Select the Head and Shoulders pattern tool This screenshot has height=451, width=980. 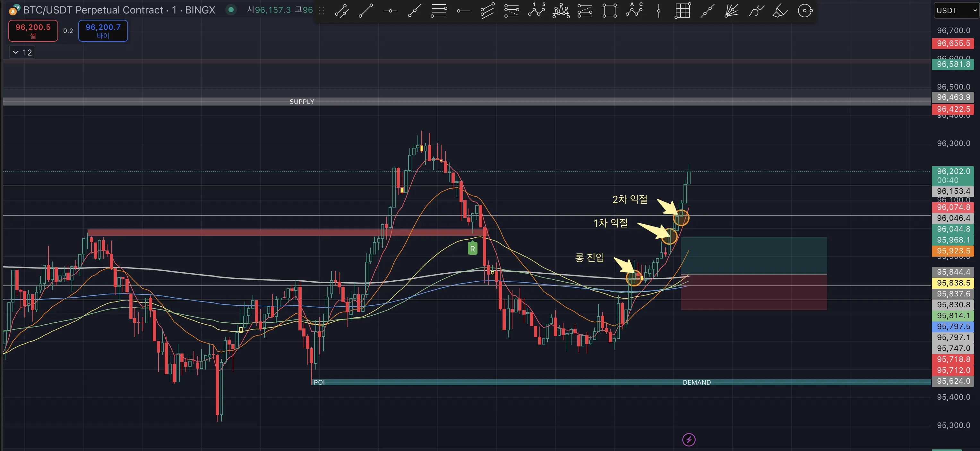pos(561,10)
